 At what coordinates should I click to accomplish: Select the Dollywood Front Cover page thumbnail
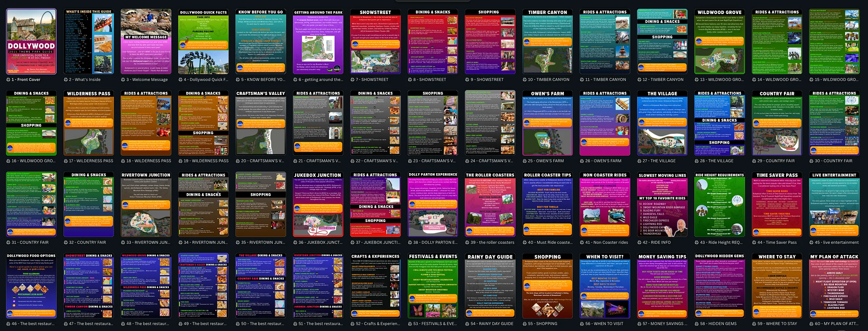(x=31, y=42)
